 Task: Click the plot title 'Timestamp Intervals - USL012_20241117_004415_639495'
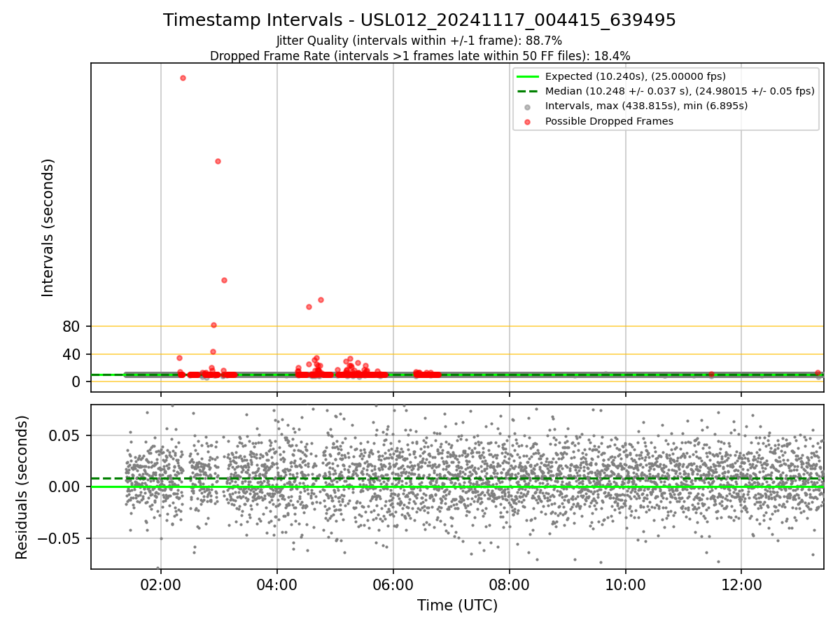coord(419,20)
